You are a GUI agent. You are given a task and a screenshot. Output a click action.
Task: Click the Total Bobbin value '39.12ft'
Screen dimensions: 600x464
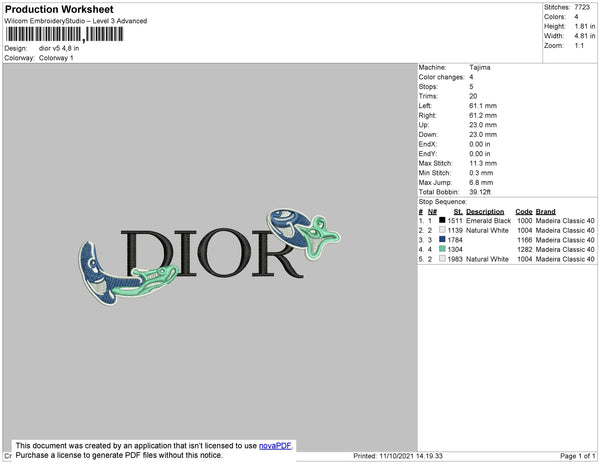coord(480,192)
